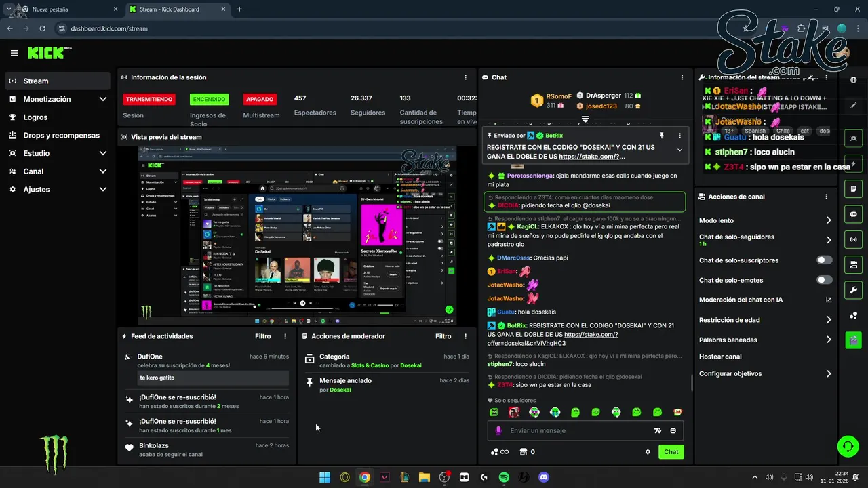Open the green support headset button

tap(848, 446)
